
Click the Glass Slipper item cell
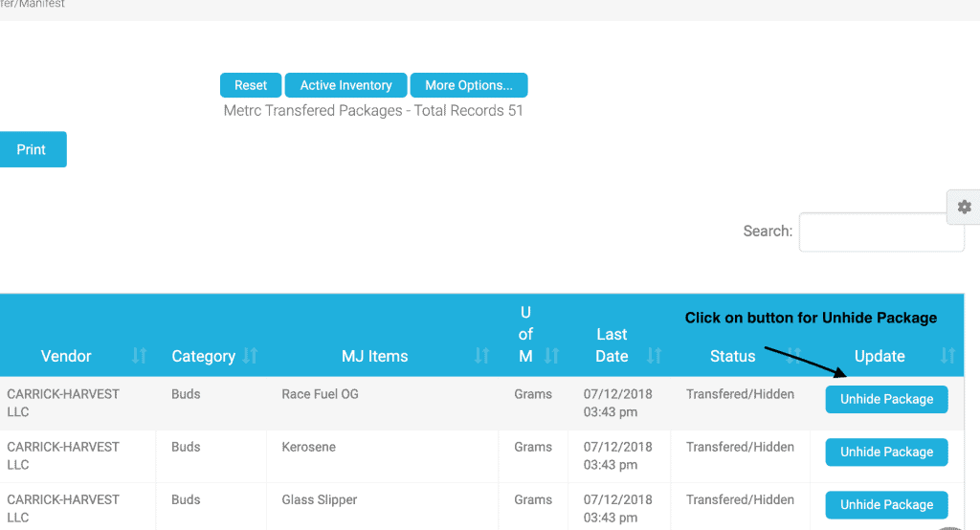(320, 500)
